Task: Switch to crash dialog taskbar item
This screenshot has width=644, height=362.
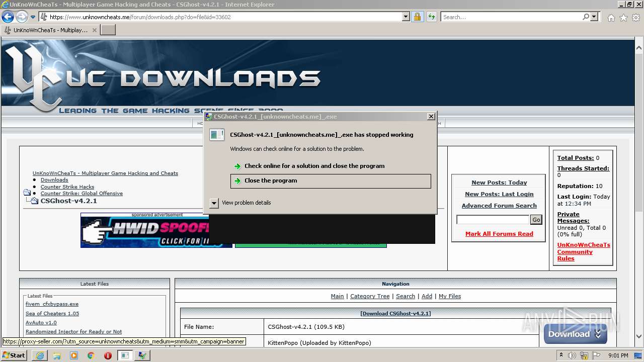Action: [125, 355]
